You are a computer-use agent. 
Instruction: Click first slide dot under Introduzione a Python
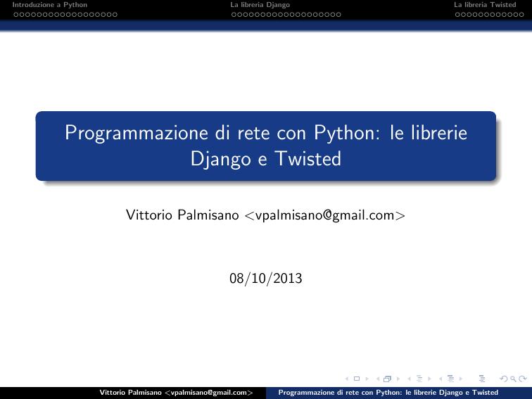point(16,15)
